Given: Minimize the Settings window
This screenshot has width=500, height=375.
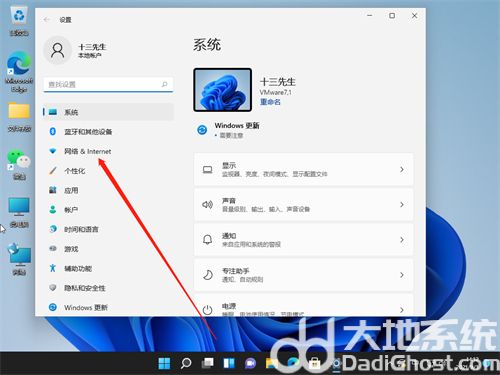Looking at the screenshot, I should pyautogui.click(x=370, y=15).
